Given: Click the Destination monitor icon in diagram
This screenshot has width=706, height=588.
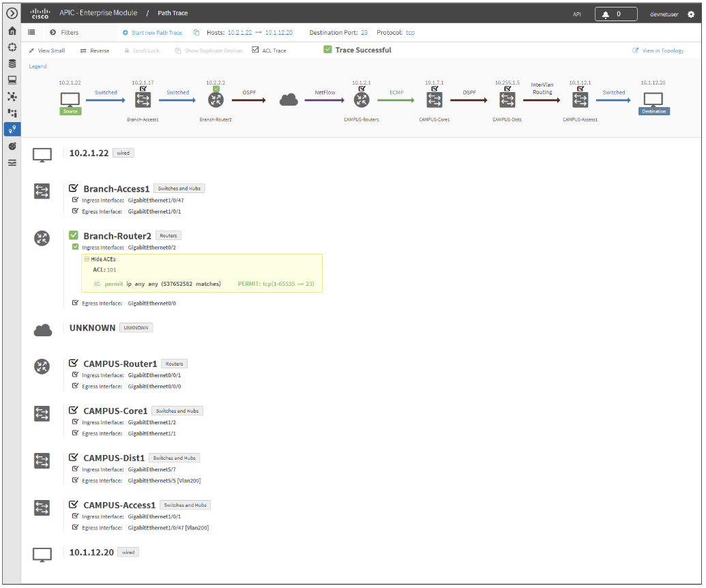Looking at the screenshot, I should pyautogui.click(x=653, y=99).
